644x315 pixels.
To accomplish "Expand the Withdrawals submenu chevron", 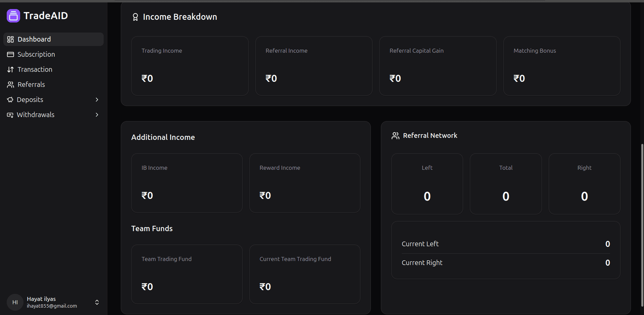I will (97, 115).
